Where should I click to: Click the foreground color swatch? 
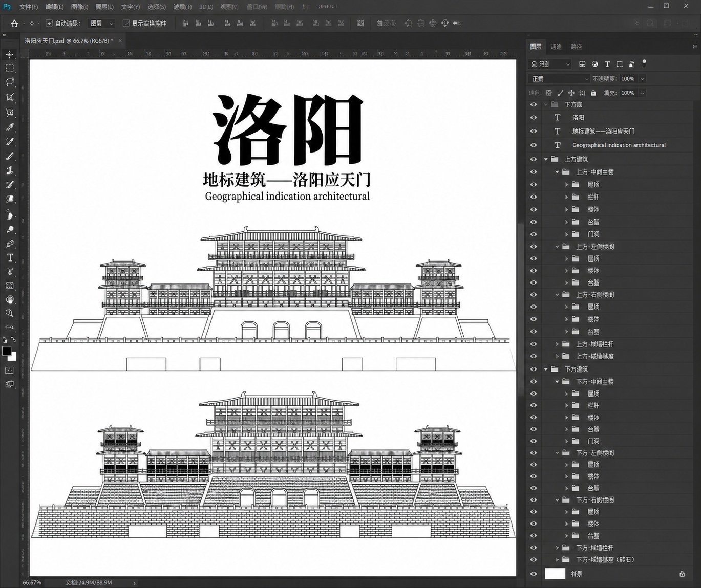6,351
